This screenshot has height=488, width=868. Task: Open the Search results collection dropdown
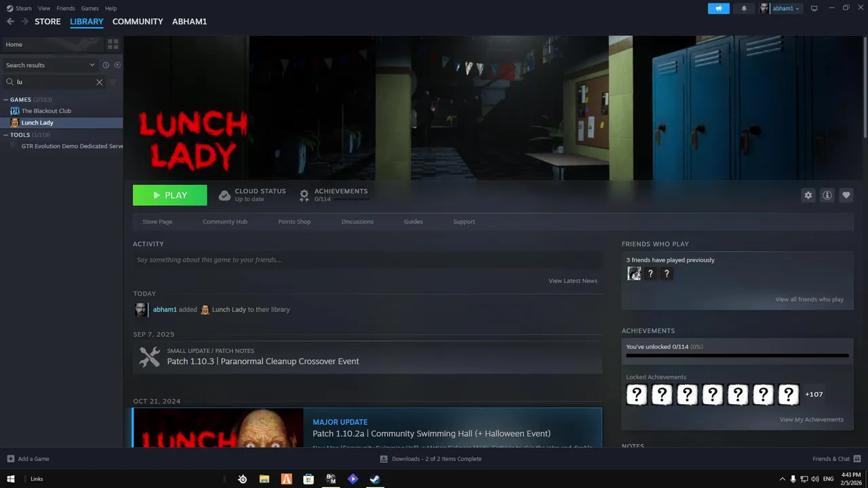[50, 65]
